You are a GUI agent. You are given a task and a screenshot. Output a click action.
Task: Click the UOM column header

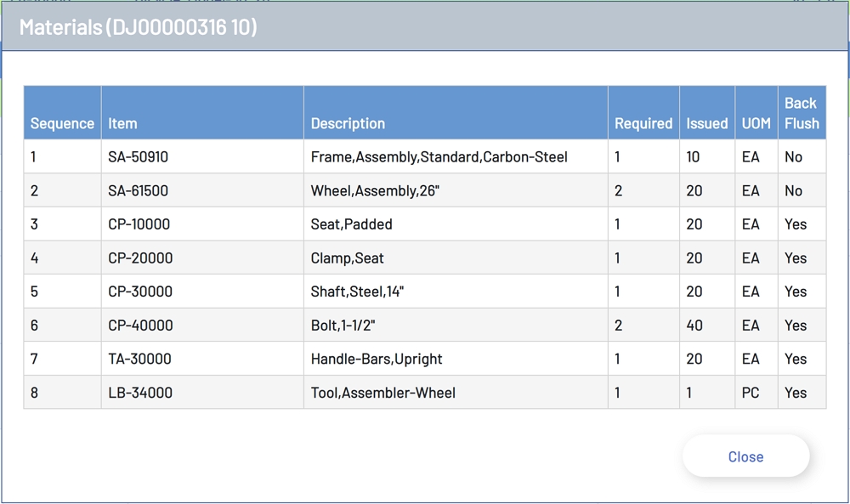(756, 123)
